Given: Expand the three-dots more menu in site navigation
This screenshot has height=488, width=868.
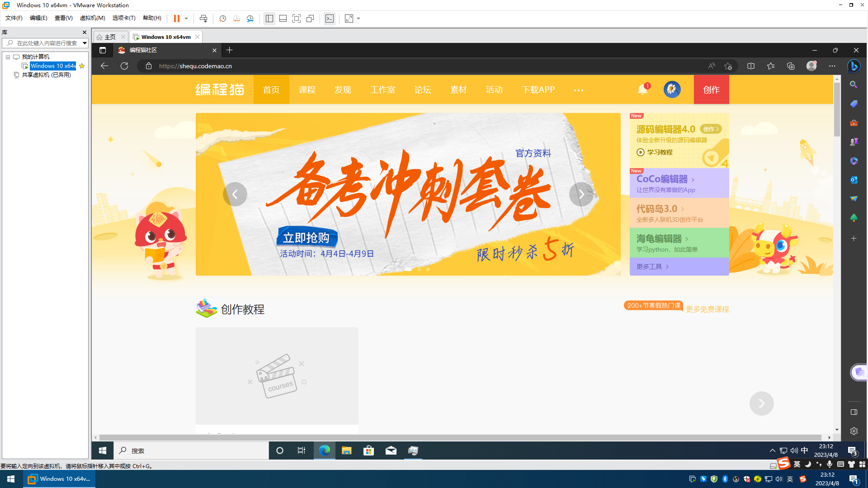Looking at the screenshot, I should point(579,90).
